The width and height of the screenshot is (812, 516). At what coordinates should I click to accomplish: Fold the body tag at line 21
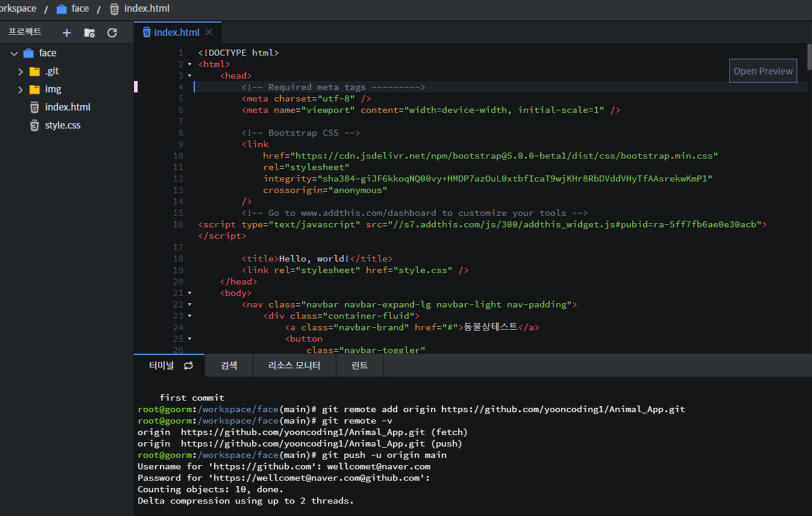[x=190, y=293]
